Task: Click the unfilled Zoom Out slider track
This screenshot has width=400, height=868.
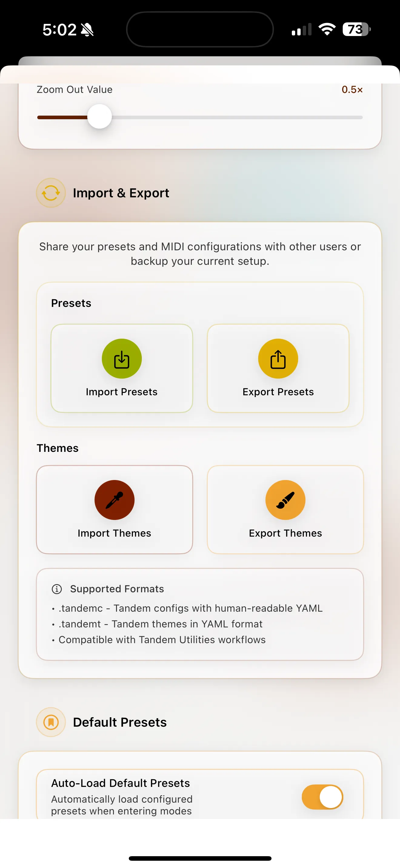Action: pos(236,117)
